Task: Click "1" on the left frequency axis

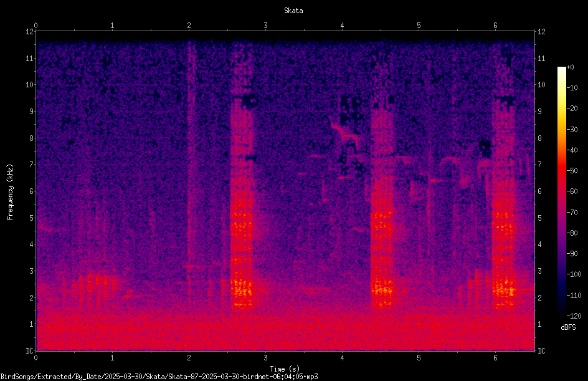Action: [31, 324]
